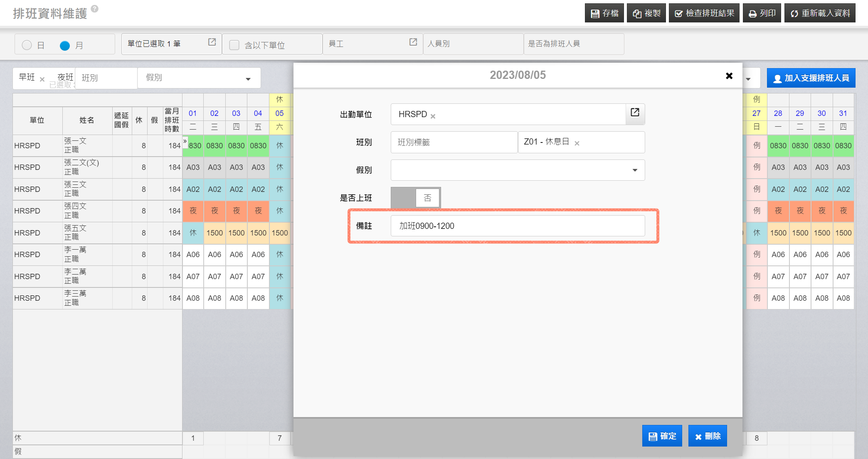This screenshot has height=459, width=868.
Task: Expand first row arrow on 張一文
Action: tap(185, 141)
